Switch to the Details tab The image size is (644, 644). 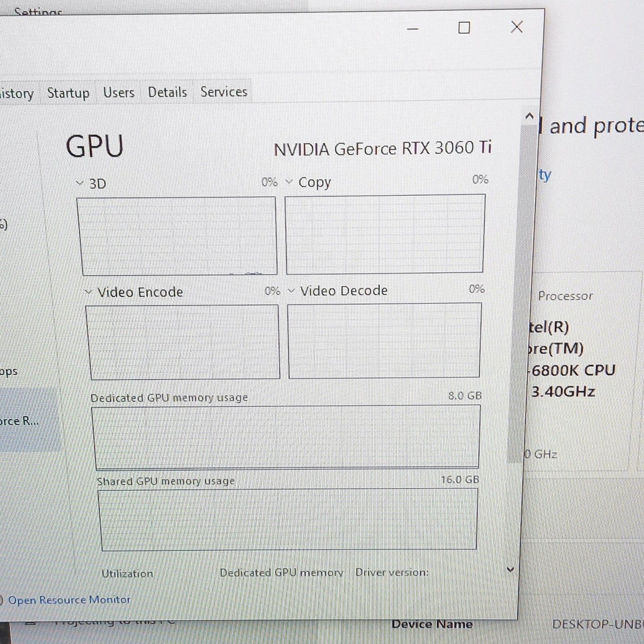pyautogui.click(x=167, y=92)
